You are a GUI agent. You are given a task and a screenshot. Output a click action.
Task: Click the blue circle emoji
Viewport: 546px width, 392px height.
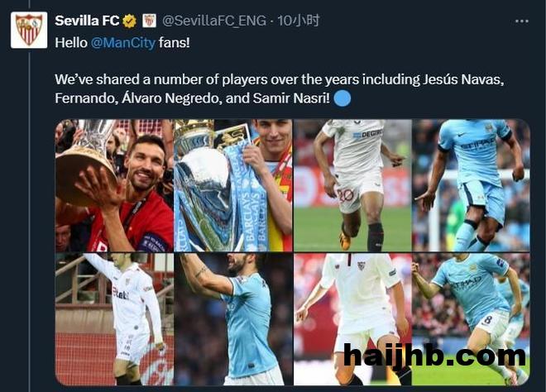(x=342, y=98)
